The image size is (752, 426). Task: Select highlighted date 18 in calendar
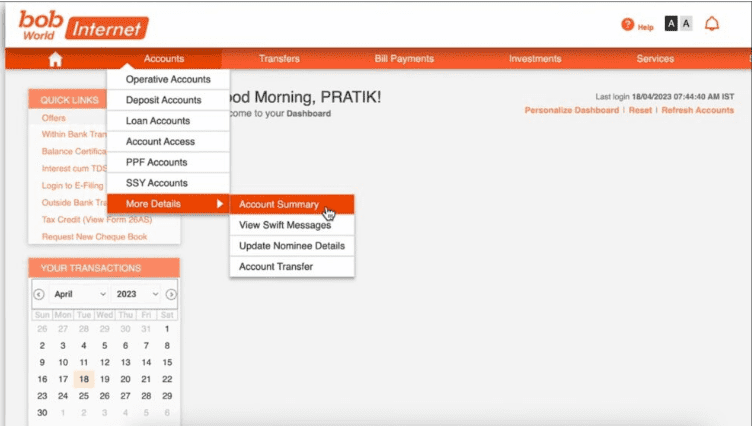point(84,379)
